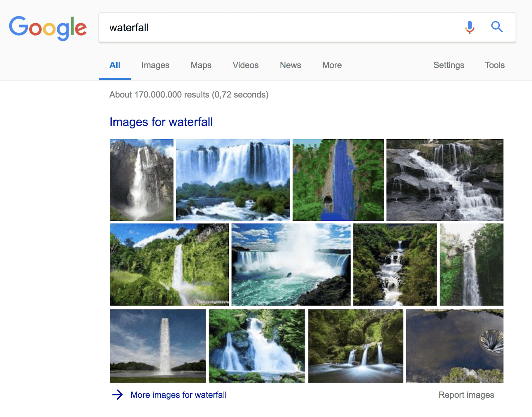Open the Maps tab
The height and width of the screenshot is (417, 532).
point(201,65)
